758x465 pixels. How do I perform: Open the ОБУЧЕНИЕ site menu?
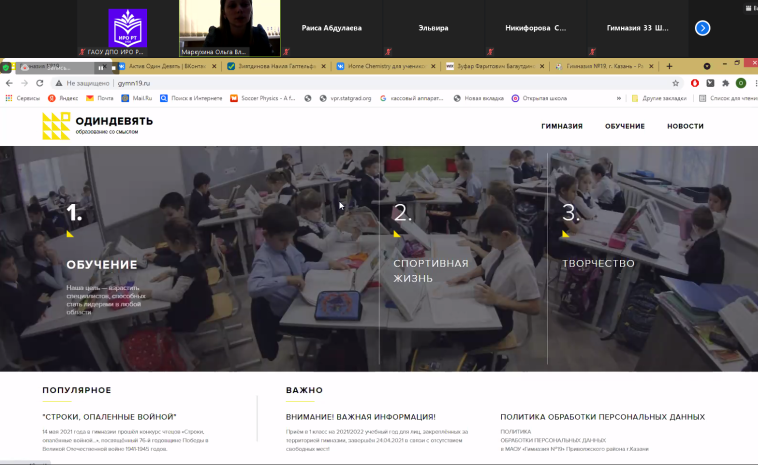click(x=625, y=126)
